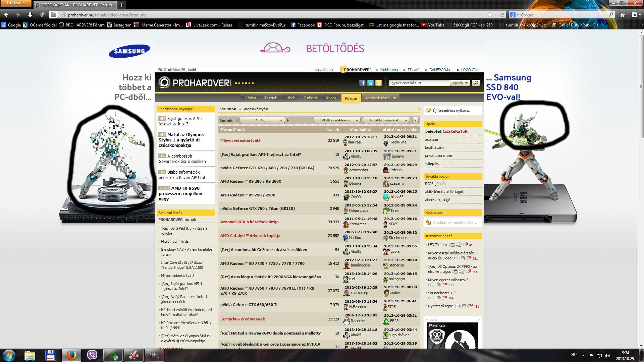Click the 33 519 post count cell
The image size is (644, 362).
point(333,140)
